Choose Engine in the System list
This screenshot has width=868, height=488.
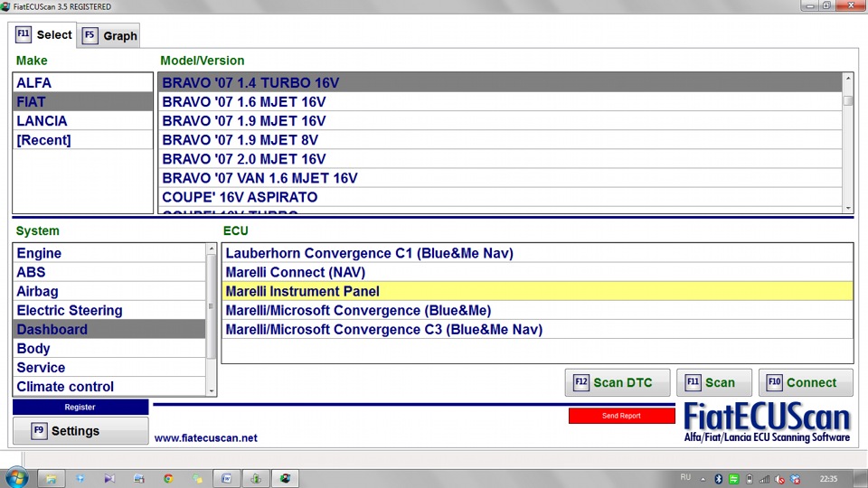109,253
